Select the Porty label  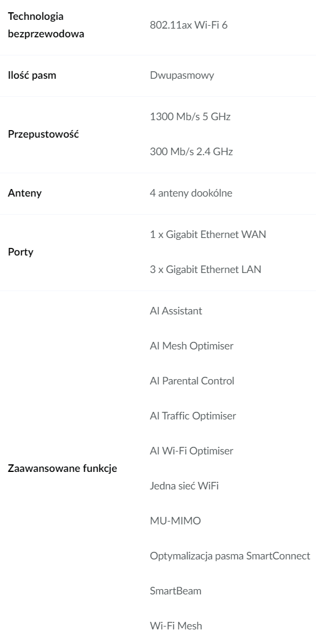click(x=20, y=252)
